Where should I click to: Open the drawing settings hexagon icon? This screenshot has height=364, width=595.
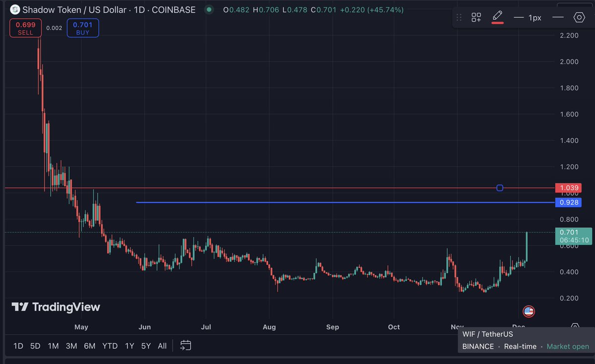pos(579,17)
